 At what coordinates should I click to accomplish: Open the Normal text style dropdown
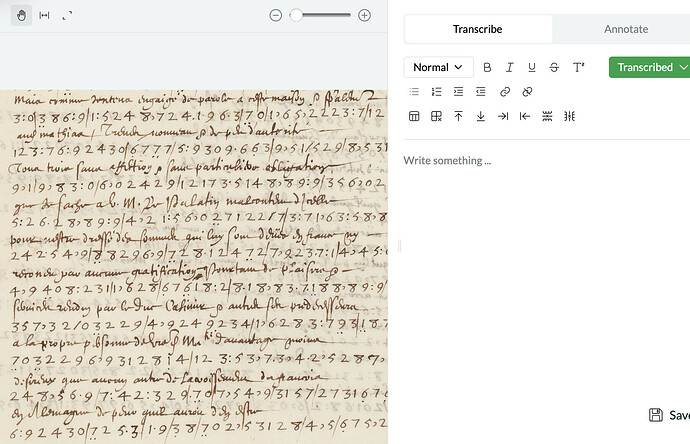pos(438,68)
